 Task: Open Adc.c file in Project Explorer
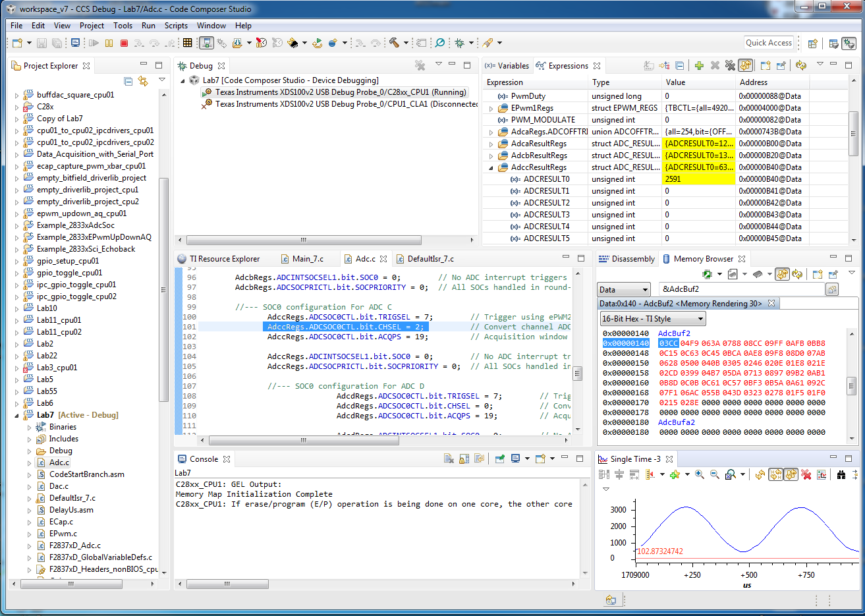[59, 462]
